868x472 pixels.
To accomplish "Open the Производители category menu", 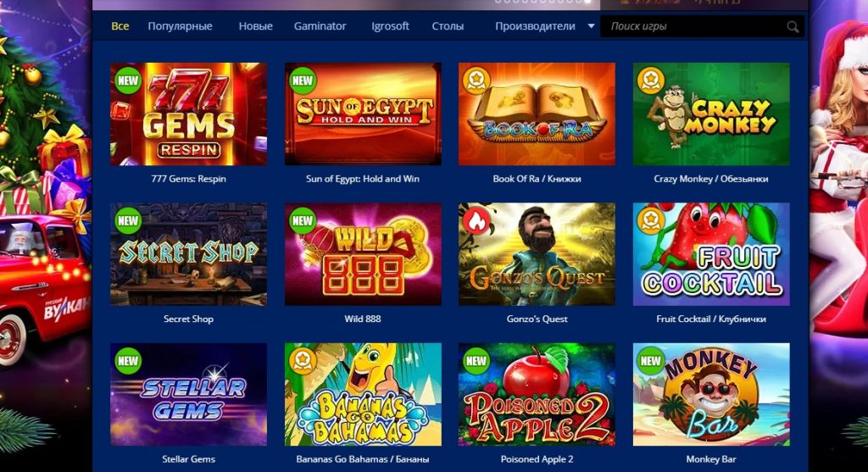I will pos(535,26).
